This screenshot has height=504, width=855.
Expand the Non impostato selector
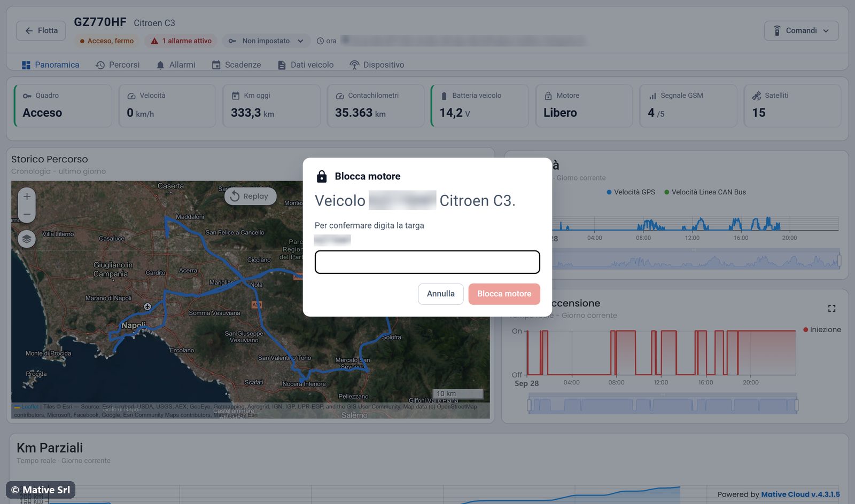click(x=266, y=41)
